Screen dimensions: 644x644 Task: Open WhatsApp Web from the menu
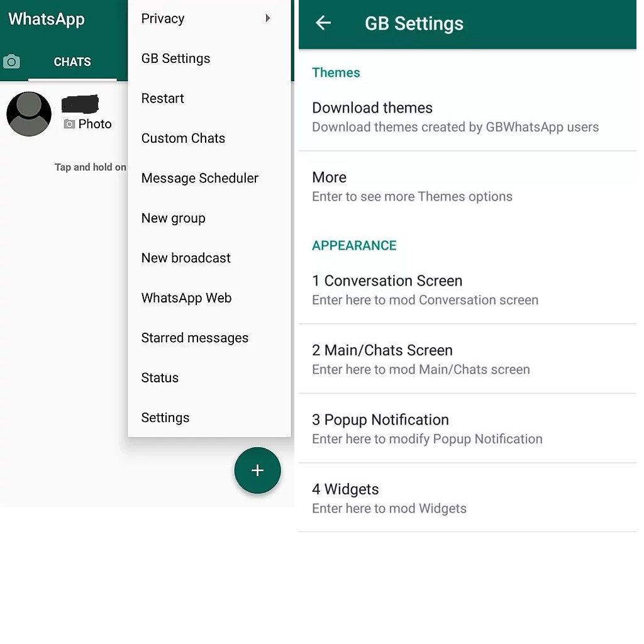pos(209,297)
